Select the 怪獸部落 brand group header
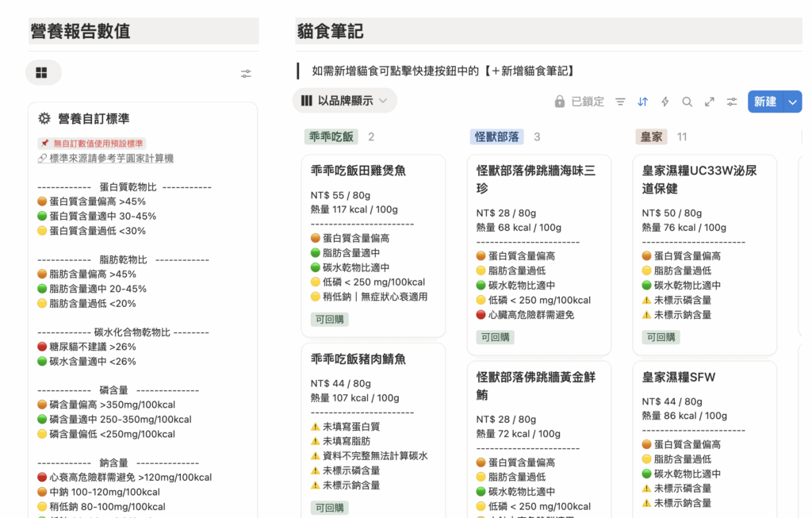This screenshot has width=812, height=518. 496,136
